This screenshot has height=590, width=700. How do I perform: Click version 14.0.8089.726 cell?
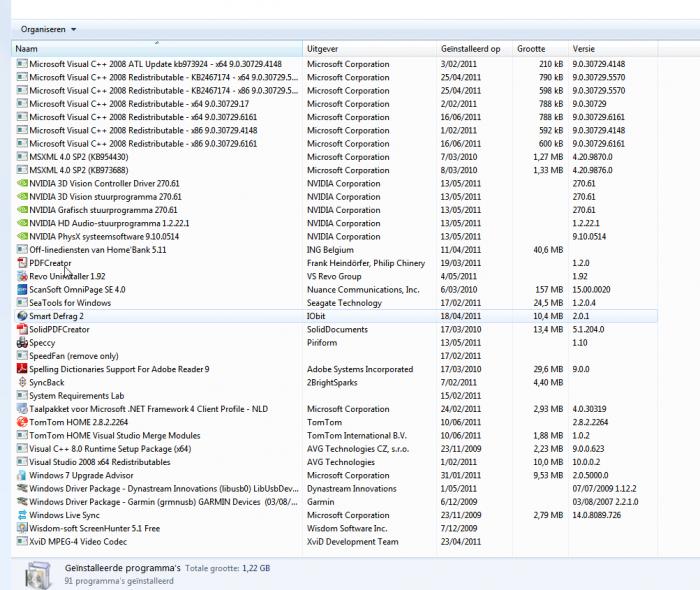tap(597, 515)
